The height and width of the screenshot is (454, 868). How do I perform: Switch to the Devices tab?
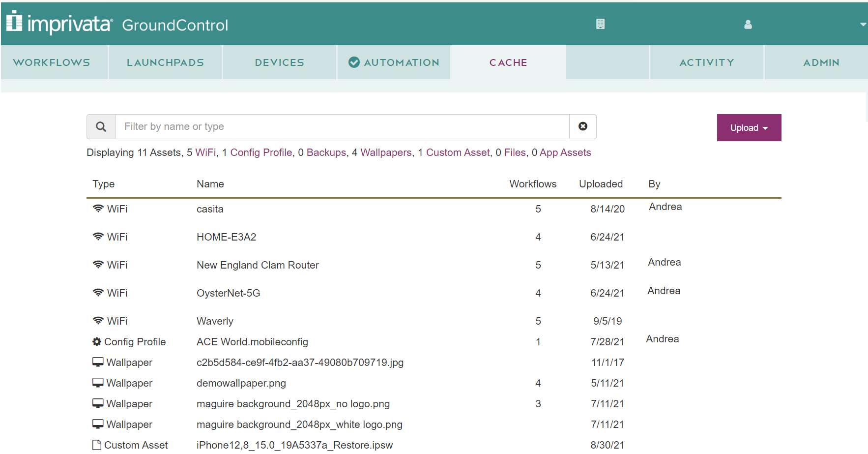280,62
